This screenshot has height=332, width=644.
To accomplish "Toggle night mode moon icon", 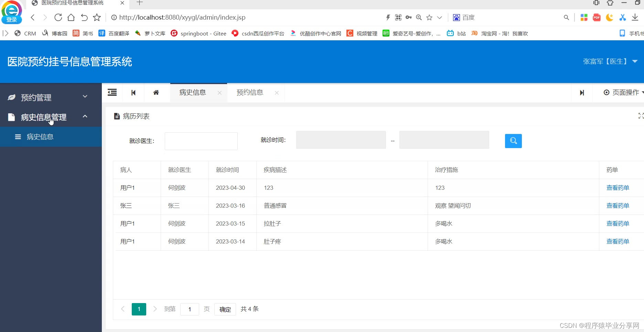I will (x=610, y=17).
